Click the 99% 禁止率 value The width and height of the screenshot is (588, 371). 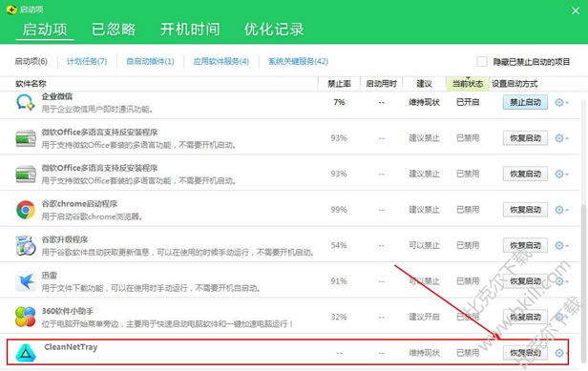[x=339, y=210]
